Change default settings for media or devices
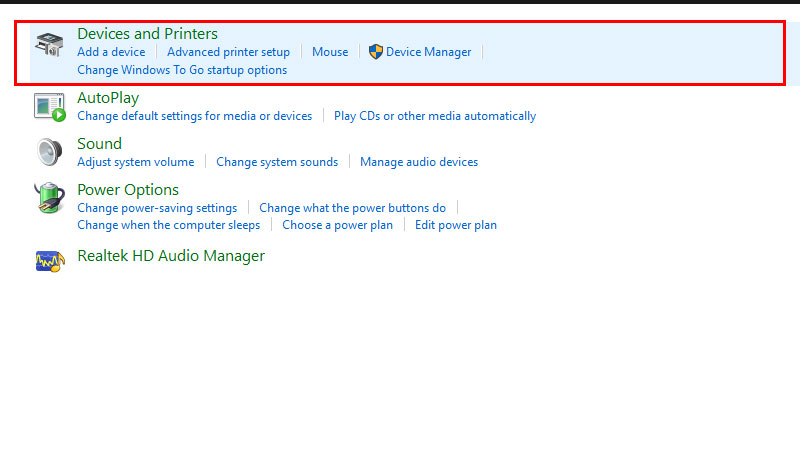Image resolution: width=800 pixels, height=450 pixels. (x=194, y=116)
